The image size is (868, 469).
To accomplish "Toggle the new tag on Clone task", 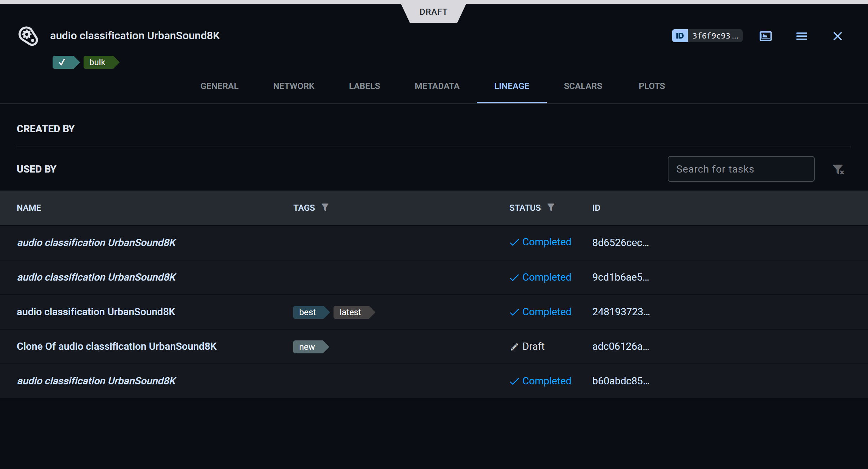I will tap(308, 347).
